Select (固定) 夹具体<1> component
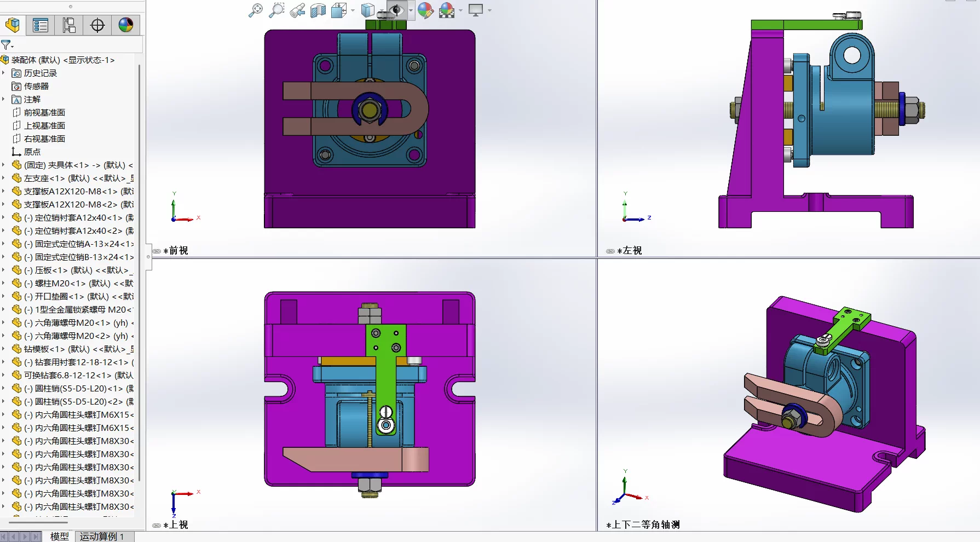The width and height of the screenshot is (980, 542). 73,165
